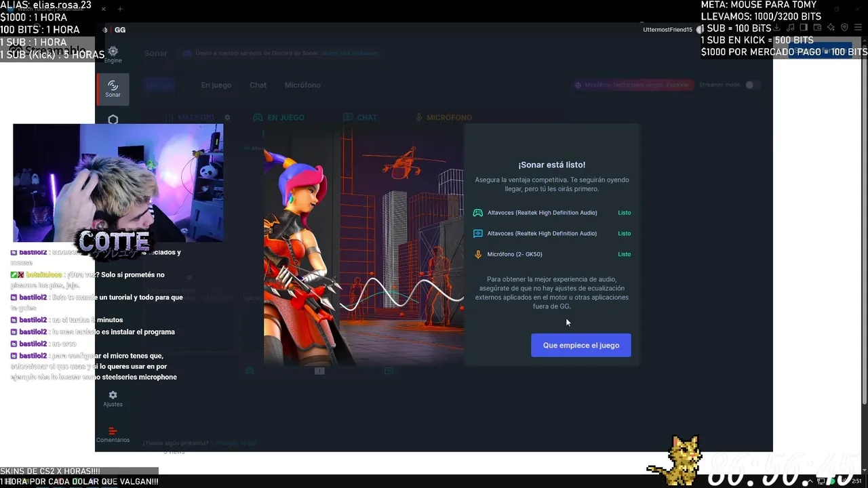Switch to the En juego tab
This screenshot has width=868, height=488.
[x=216, y=85]
